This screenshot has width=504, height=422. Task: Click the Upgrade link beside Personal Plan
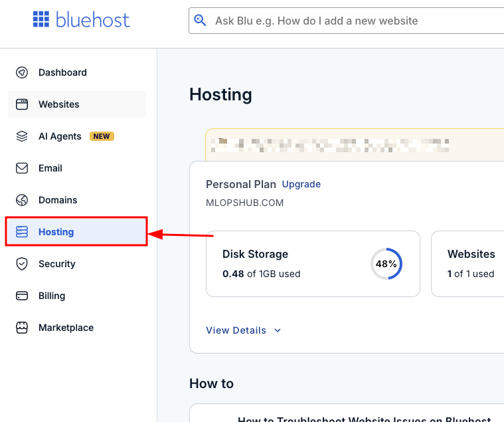pyautogui.click(x=301, y=184)
